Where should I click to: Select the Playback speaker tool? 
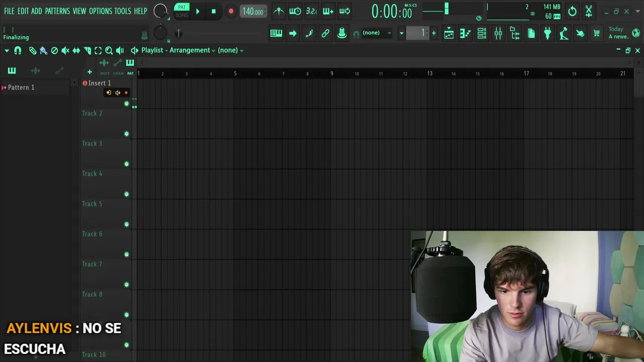(x=120, y=50)
